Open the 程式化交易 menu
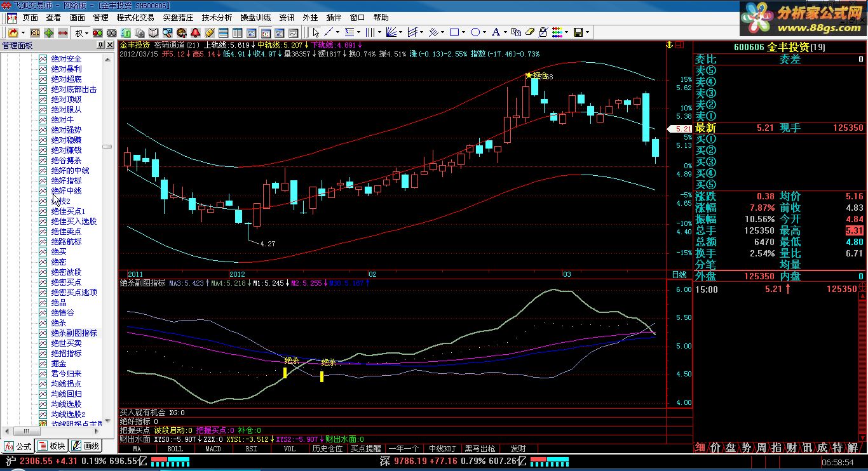 pos(135,18)
